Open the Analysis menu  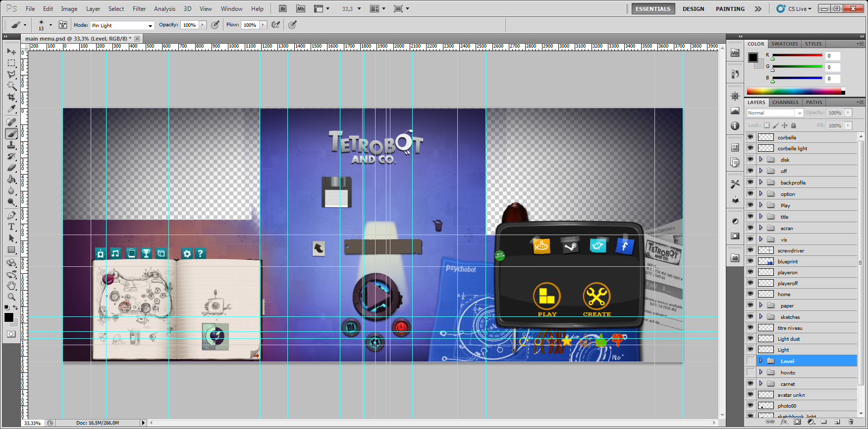click(x=164, y=9)
